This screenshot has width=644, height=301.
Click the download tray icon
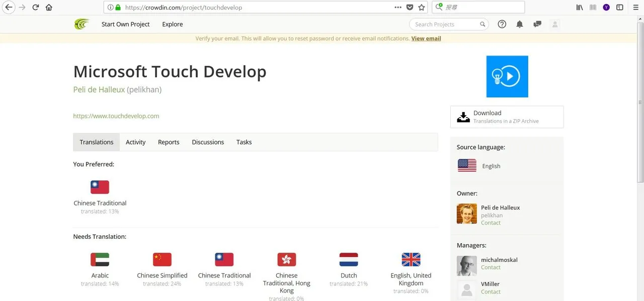point(463,117)
